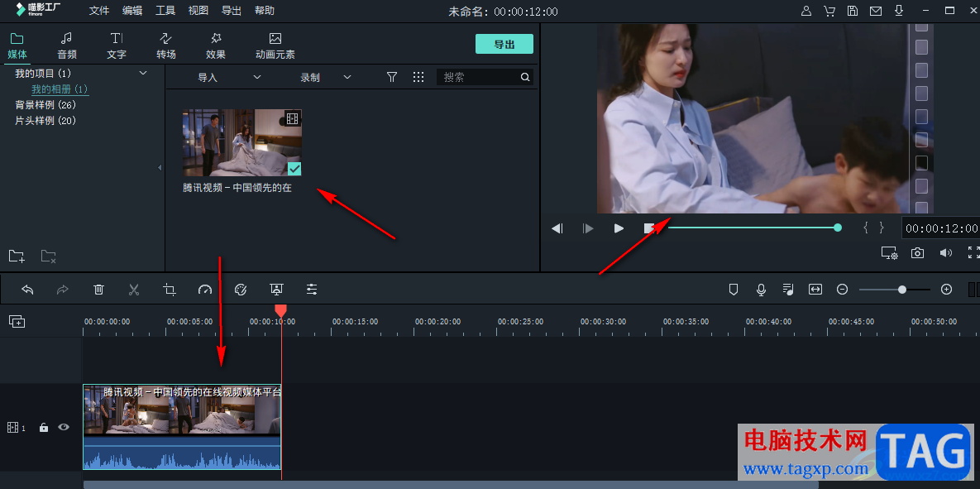Open the audio mixer icon

tap(788, 289)
